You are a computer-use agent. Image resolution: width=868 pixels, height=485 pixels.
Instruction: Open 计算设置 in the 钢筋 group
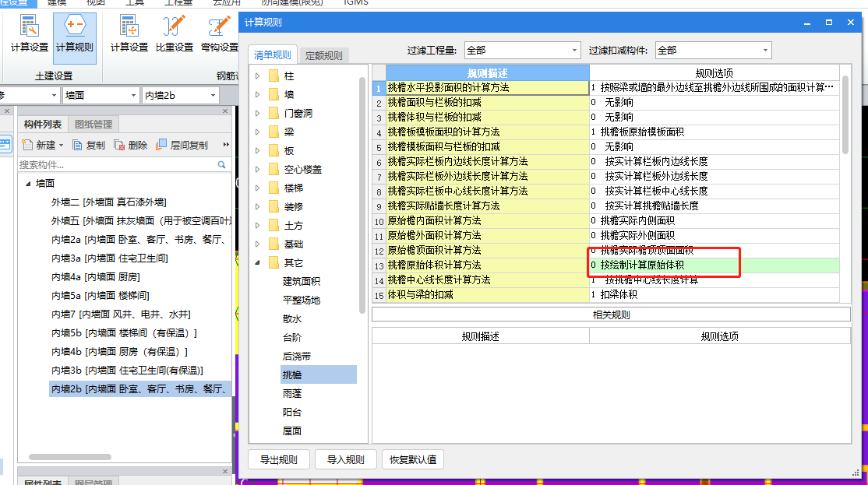(129, 34)
